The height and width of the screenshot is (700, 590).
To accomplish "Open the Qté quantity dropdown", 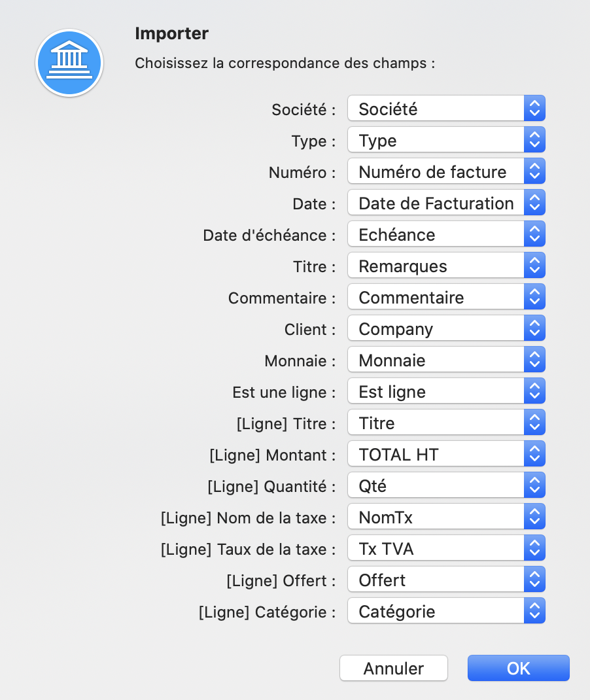I will point(446,485).
